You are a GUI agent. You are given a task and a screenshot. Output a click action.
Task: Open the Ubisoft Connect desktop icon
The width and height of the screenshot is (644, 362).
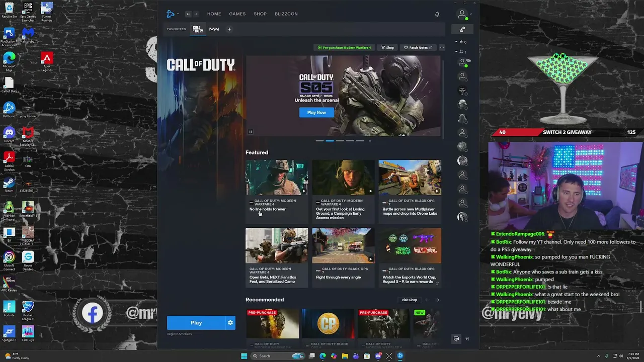(x=9, y=261)
